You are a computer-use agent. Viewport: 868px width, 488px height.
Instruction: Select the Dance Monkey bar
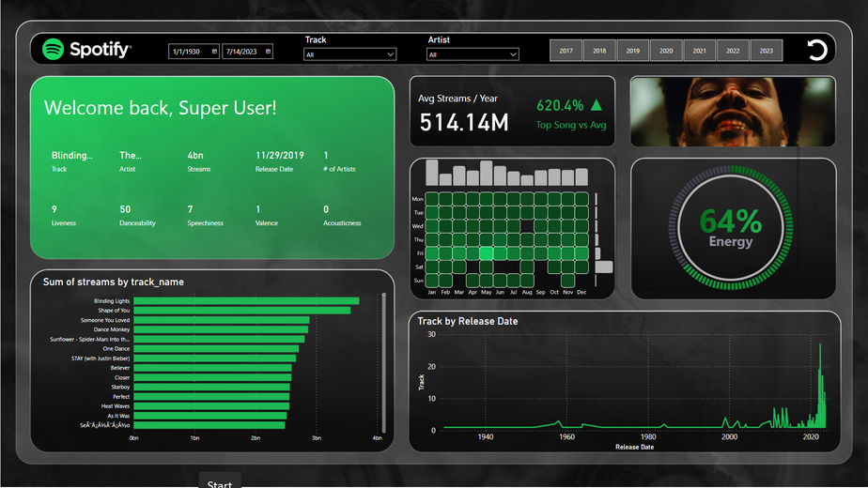[x=221, y=329]
